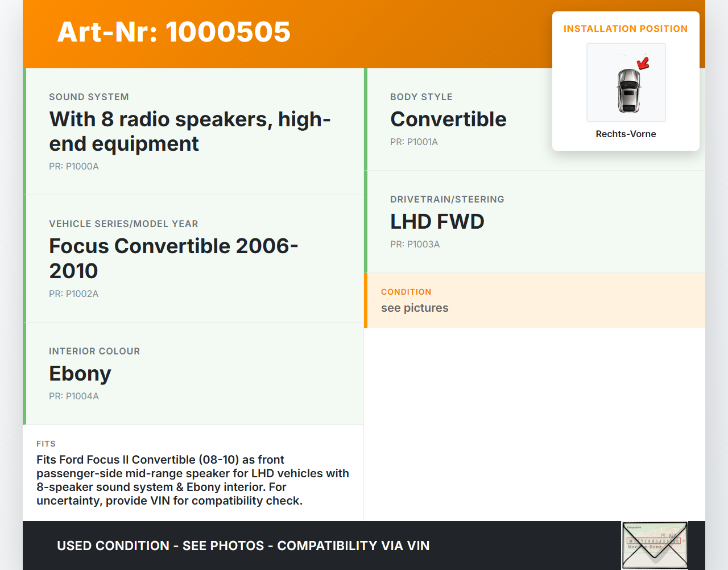Click the Fits compatibility description paragraph
Screen dimensions: 728x570
pos(192,480)
